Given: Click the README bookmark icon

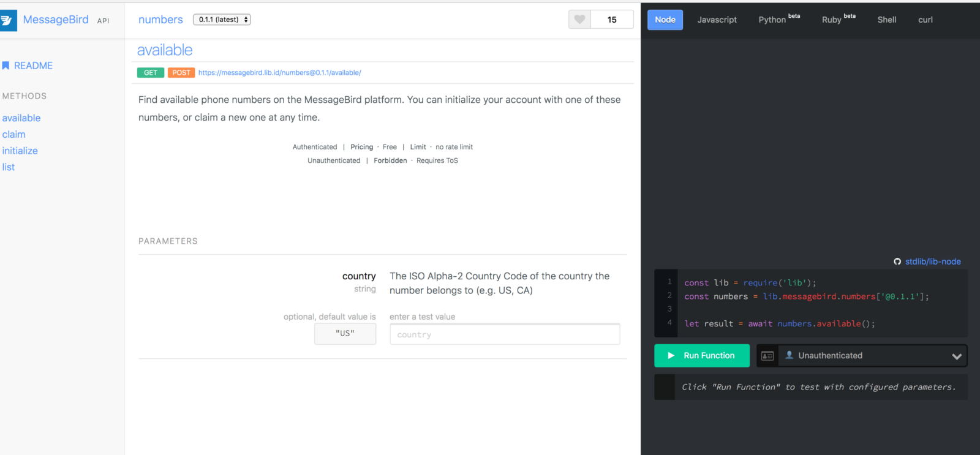Looking at the screenshot, I should pyautogui.click(x=6, y=66).
